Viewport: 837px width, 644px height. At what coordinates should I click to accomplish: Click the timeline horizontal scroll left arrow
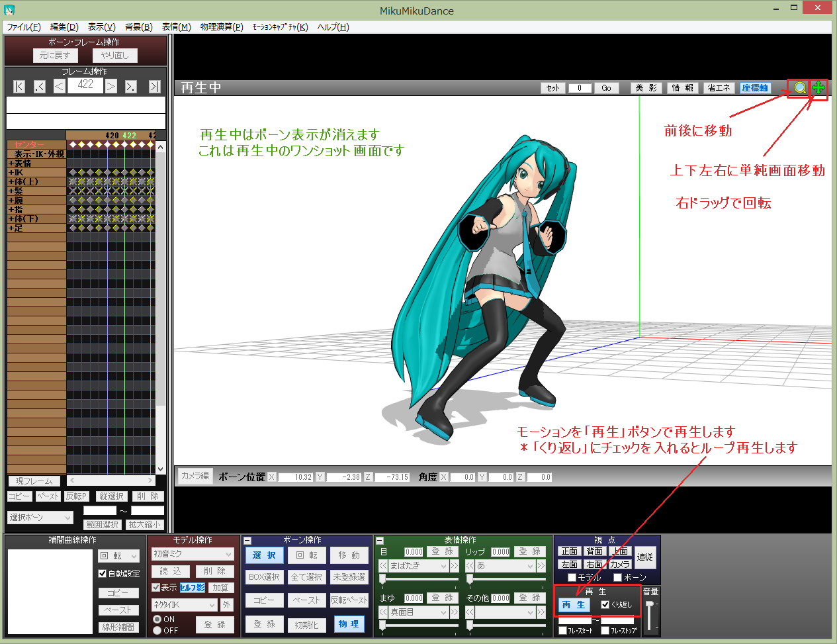[x=71, y=481]
